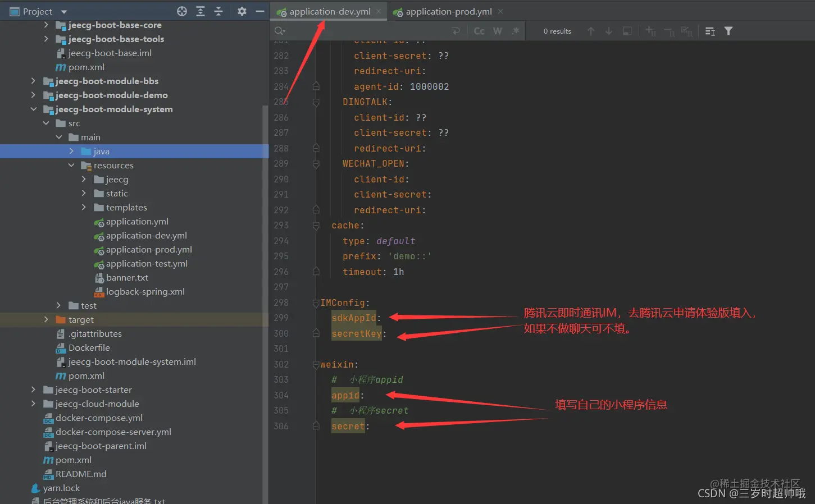Toggle search in selection only icon

(x=627, y=31)
